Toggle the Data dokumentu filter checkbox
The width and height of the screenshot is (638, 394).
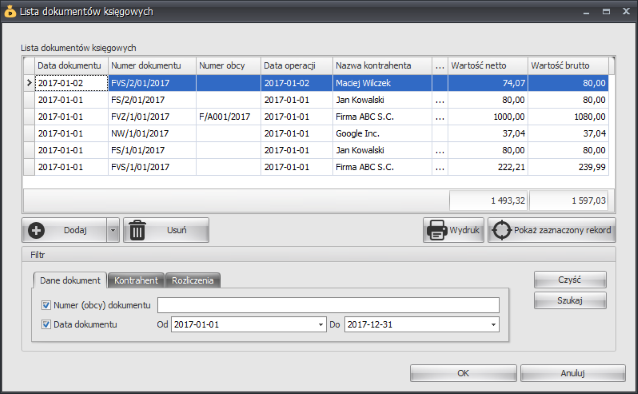point(46,324)
